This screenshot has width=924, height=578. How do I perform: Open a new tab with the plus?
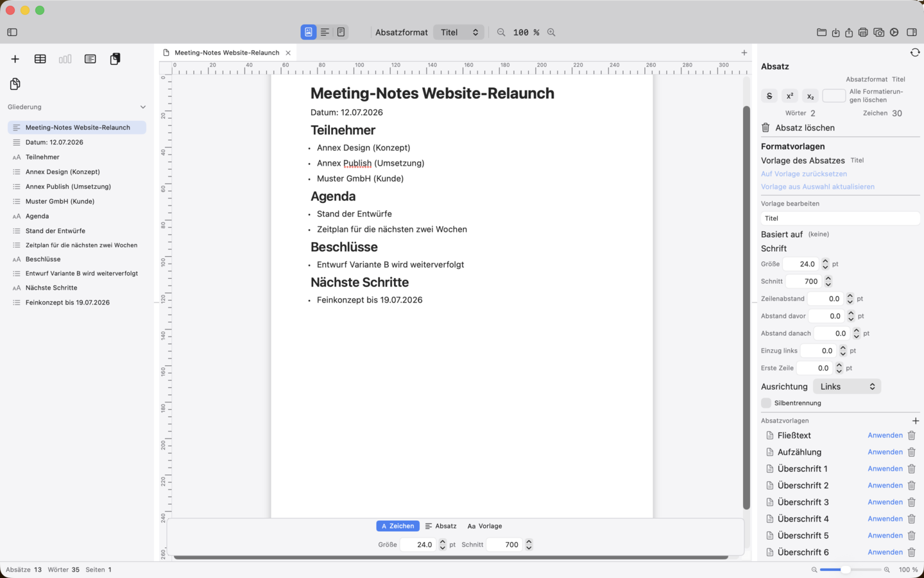click(744, 53)
